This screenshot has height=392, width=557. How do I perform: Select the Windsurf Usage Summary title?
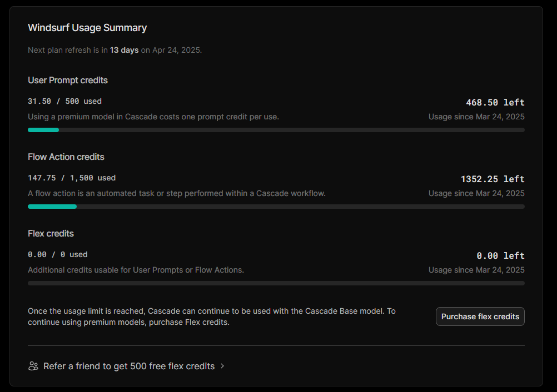tap(87, 28)
